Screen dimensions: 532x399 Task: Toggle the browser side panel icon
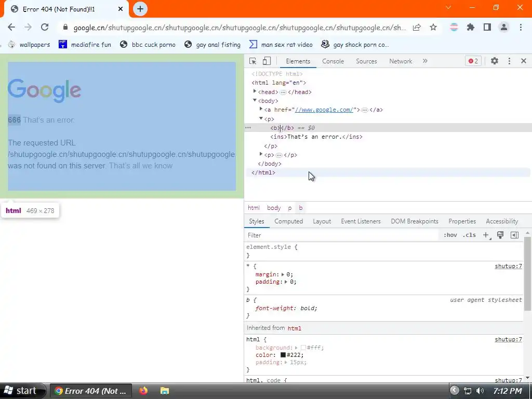(x=487, y=27)
